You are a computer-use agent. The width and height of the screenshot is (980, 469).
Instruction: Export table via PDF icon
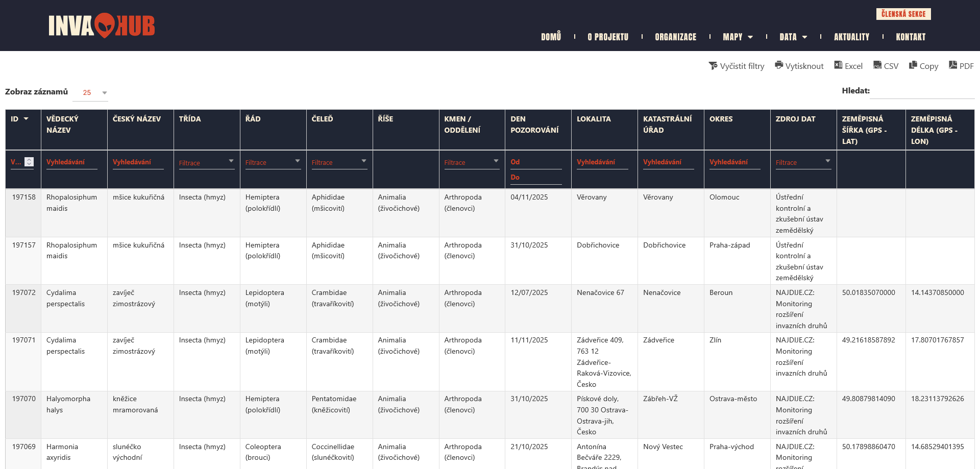click(x=953, y=65)
